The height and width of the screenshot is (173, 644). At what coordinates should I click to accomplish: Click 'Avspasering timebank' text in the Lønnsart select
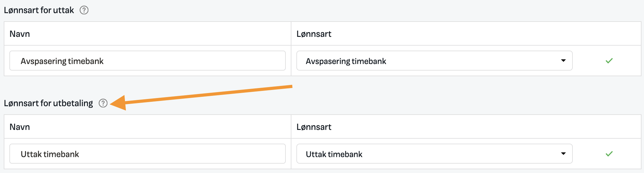coord(346,61)
